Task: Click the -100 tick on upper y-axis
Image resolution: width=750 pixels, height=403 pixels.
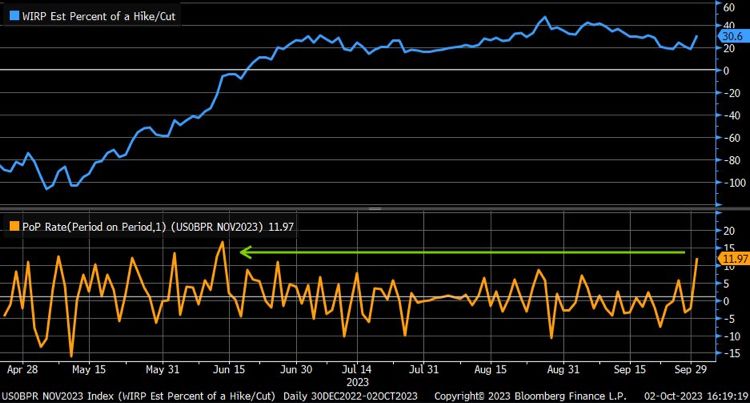Action: (x=731, y=183)
